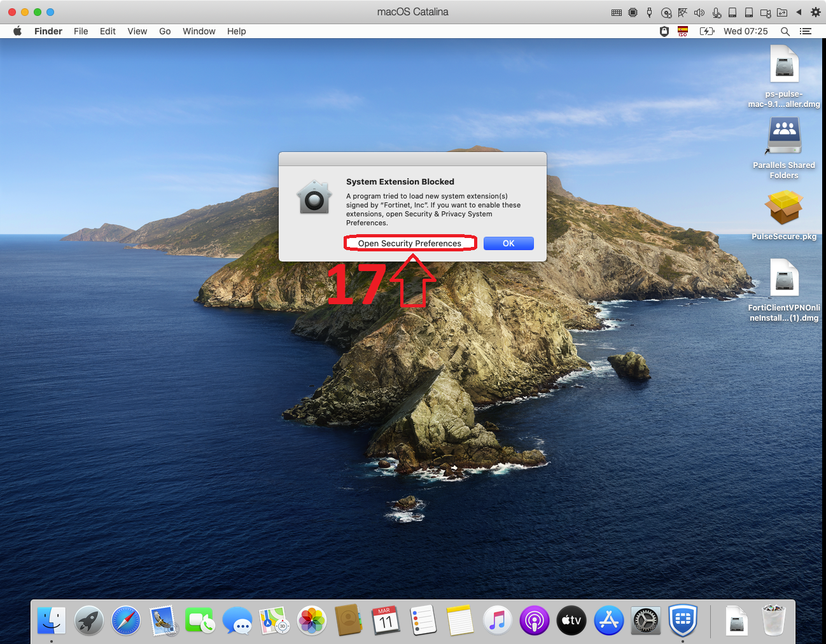826x644 pixels.
Task: Open the Window menu in menu bar
Action: pyautogui.click(x=199, y=31)
